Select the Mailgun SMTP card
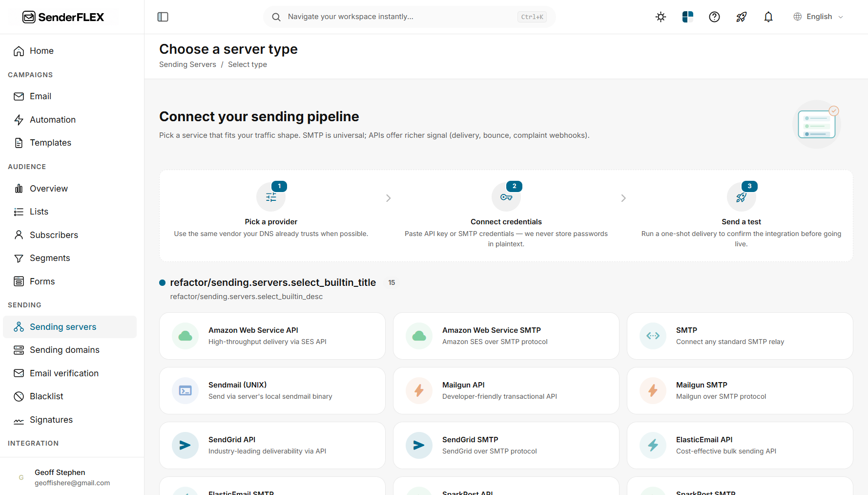 point(740,391)
